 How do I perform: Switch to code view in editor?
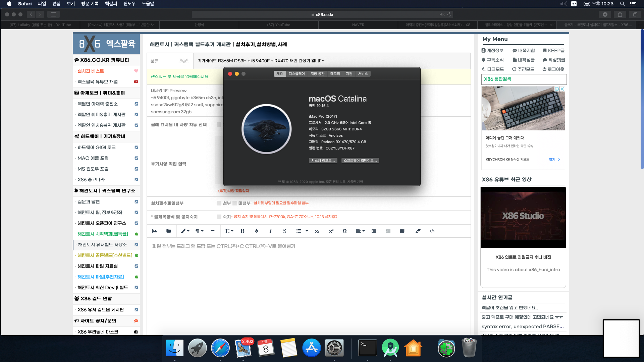(x=432, y=231)
